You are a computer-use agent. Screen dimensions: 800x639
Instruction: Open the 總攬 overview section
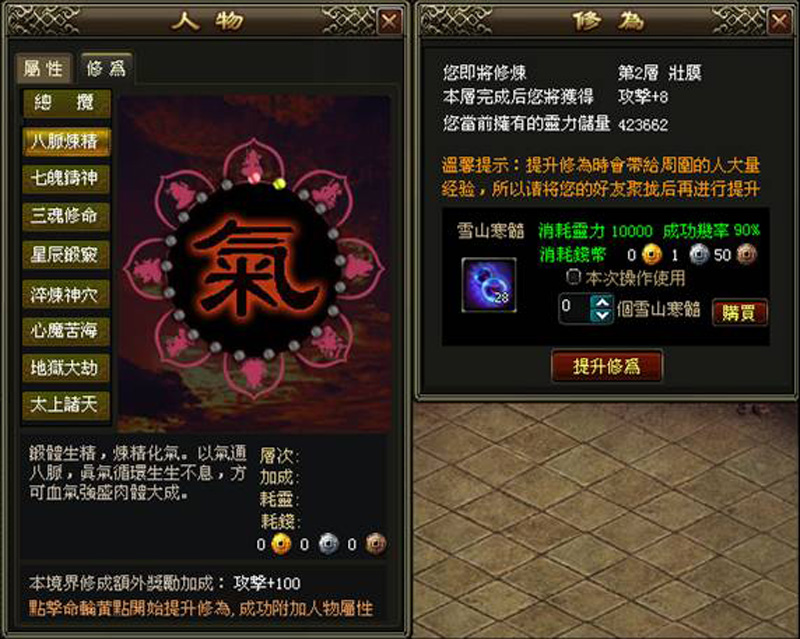(x=66, y=103)
